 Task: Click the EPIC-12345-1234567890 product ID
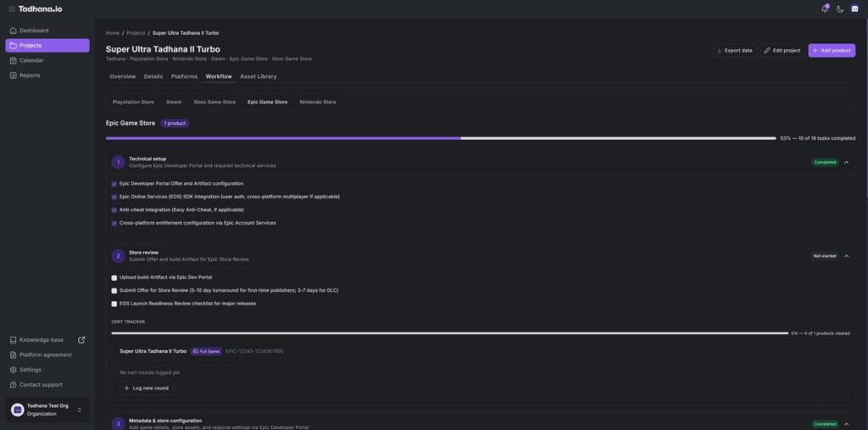tap(254, 351)
